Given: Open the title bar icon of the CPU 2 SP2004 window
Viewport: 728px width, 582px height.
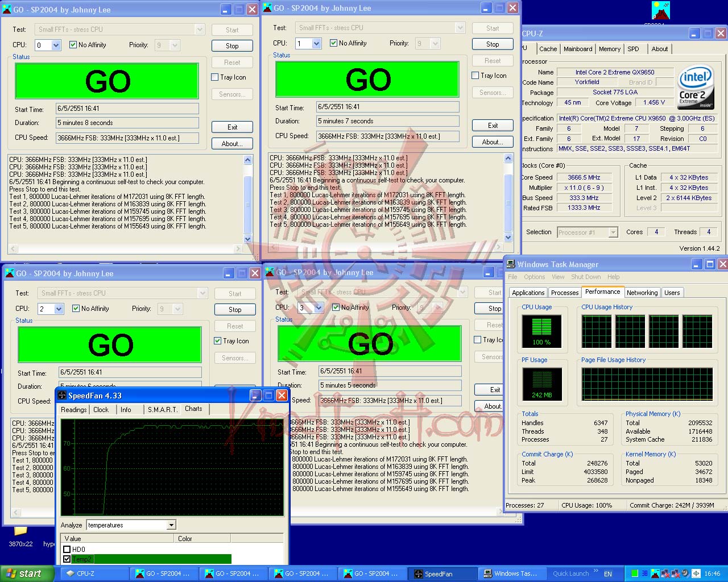Looking at the screenshot, I should (10, 273).
